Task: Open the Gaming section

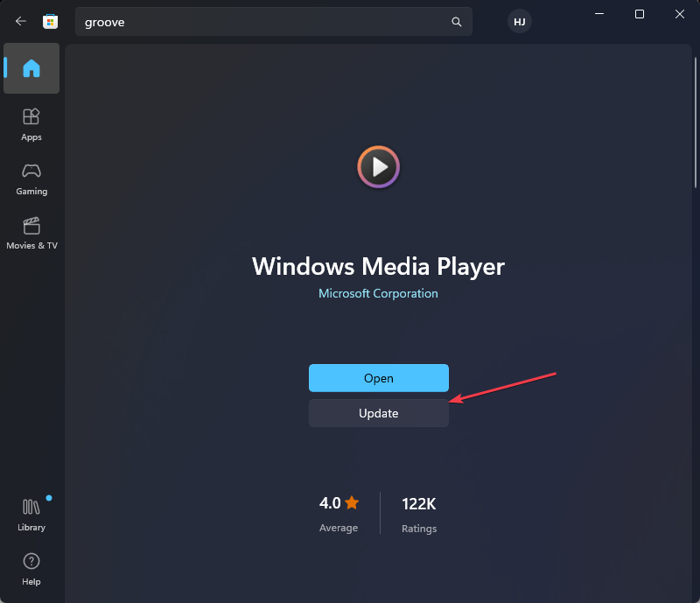Action: (31, 179)
